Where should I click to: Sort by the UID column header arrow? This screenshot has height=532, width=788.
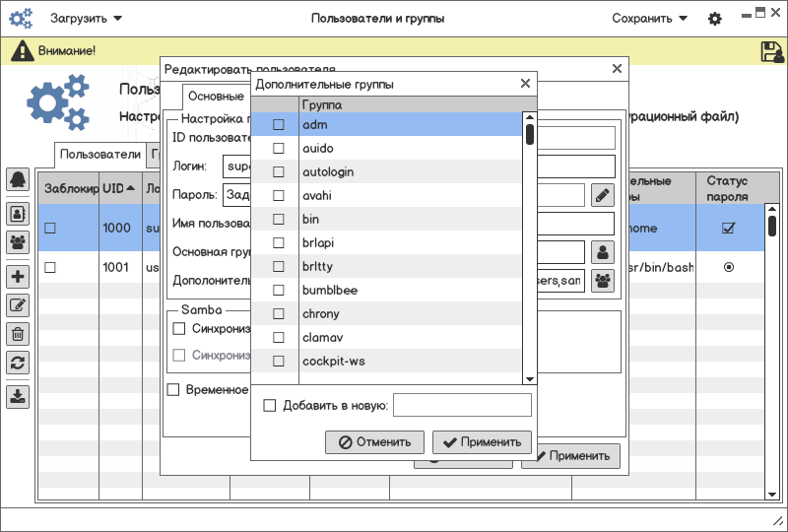(131, 189)
